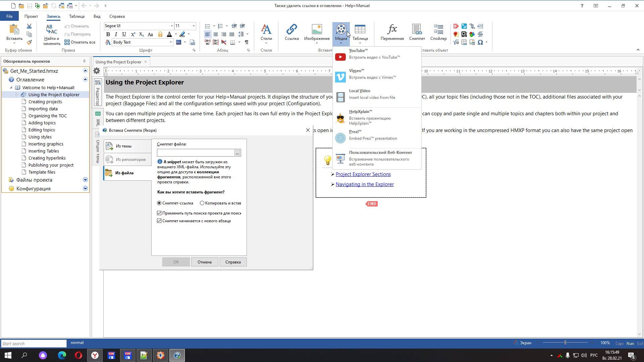Click the Snippet insert icon
Viewport: 644px width, 362px height.
click(x=417, y=32)
